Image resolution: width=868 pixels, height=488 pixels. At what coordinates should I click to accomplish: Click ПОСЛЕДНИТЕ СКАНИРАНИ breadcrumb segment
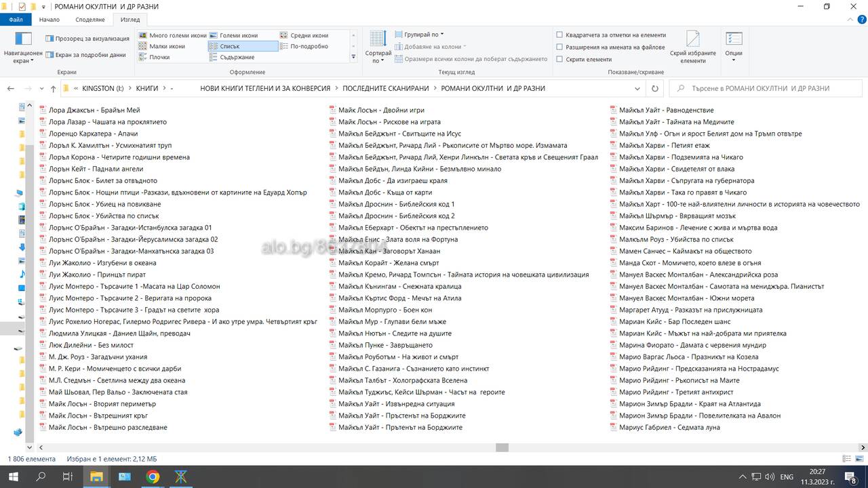(385, 88)
